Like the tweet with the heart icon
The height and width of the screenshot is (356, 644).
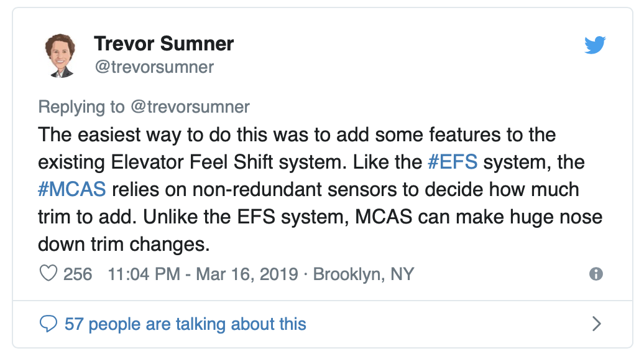(48, 274)
